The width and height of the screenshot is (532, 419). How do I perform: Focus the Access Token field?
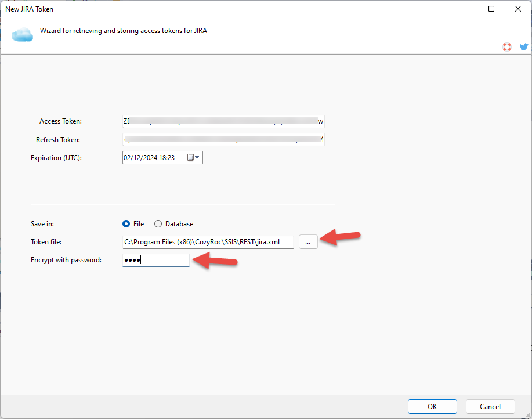223,121
